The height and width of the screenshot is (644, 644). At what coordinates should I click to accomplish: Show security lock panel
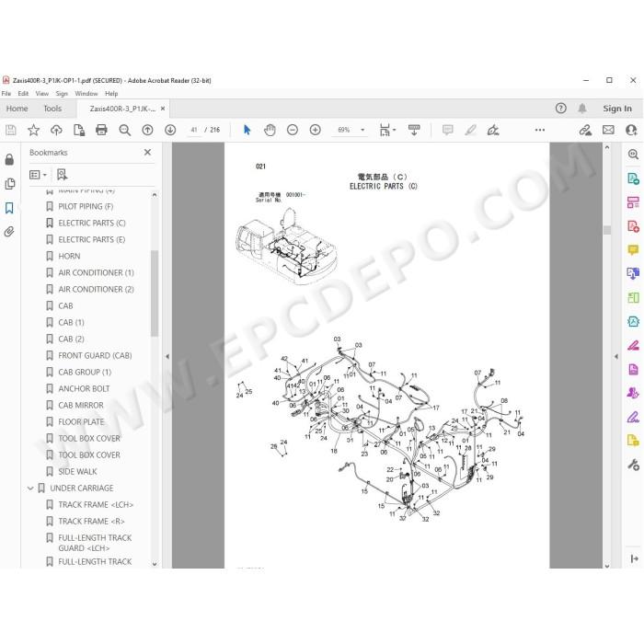(x=9, y=159)
